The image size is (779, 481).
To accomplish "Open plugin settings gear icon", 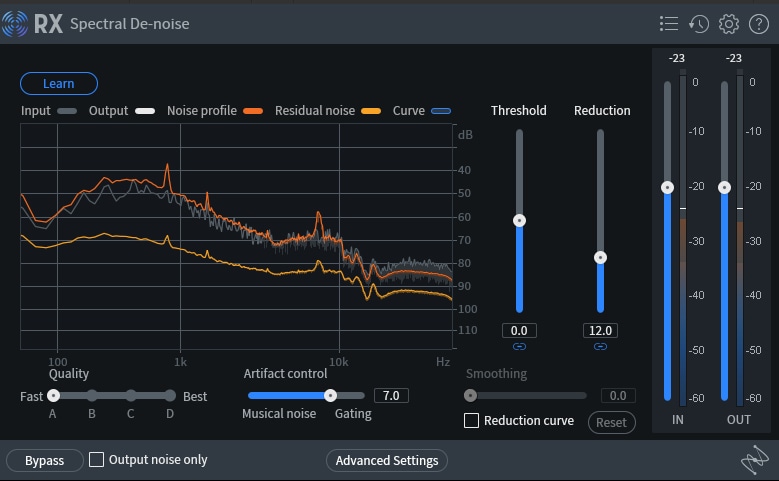I will [x=729, y=23].
